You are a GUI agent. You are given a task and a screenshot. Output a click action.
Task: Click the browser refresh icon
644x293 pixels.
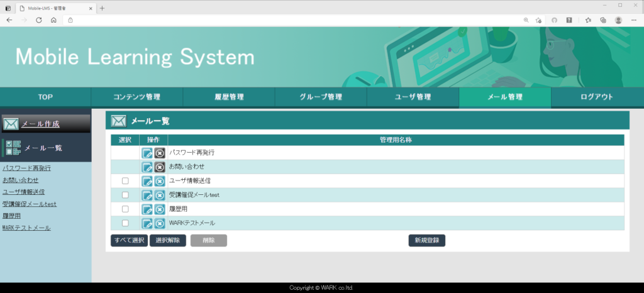point(39,20)
